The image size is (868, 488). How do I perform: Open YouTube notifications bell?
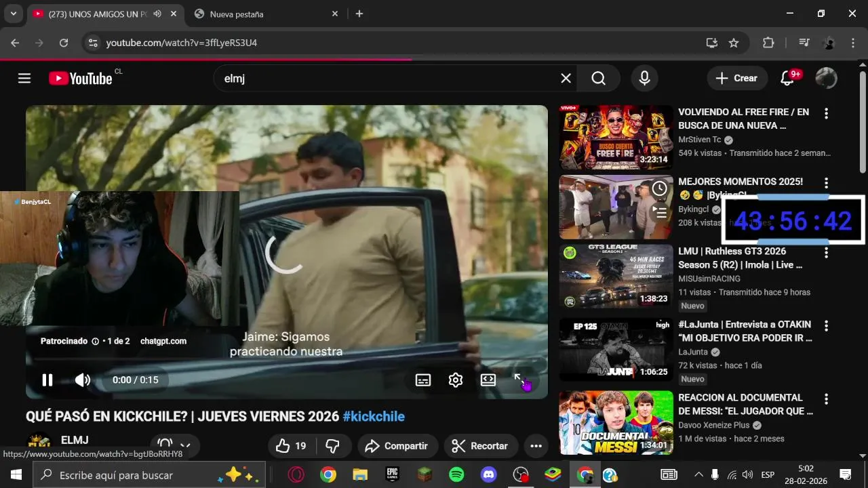[787, 79]
